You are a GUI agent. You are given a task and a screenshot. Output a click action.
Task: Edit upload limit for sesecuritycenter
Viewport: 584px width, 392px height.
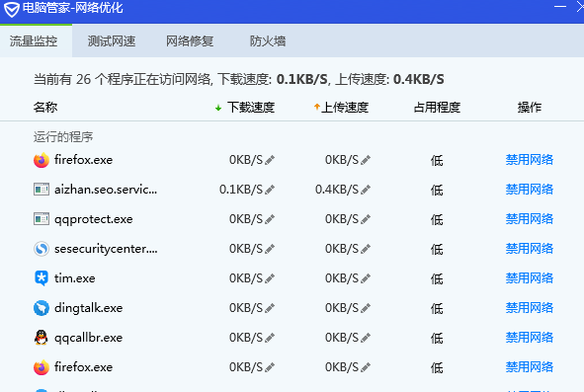(366, 249)
